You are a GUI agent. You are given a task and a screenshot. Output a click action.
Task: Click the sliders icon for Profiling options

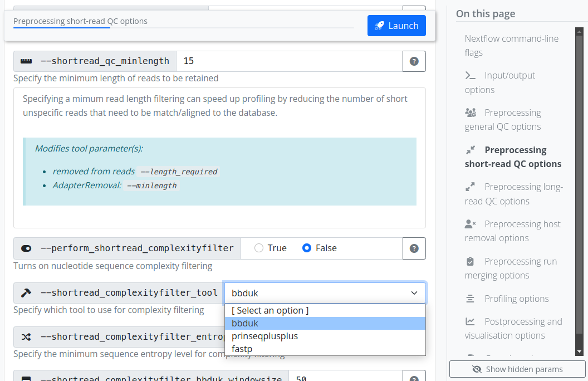[x=471, y=299]
